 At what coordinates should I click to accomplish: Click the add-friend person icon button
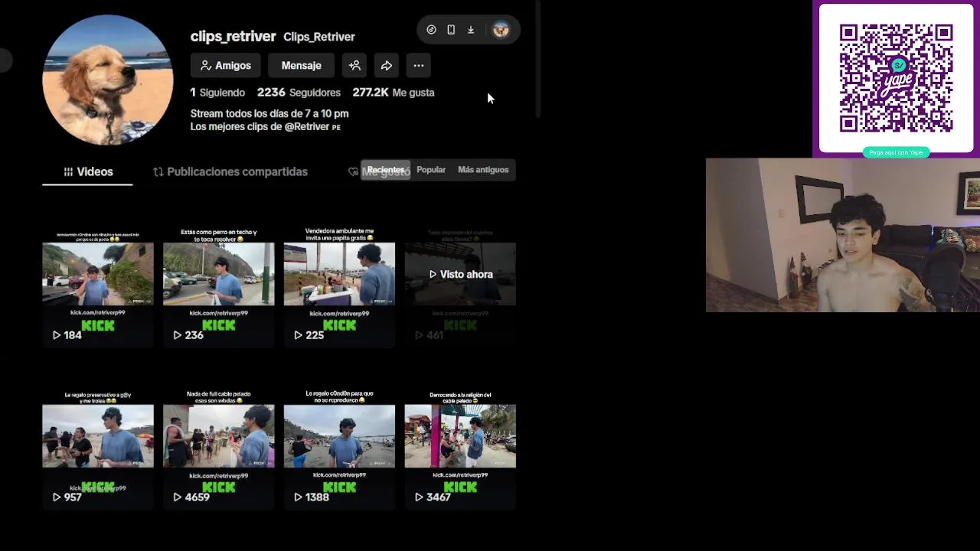[354, 66]
